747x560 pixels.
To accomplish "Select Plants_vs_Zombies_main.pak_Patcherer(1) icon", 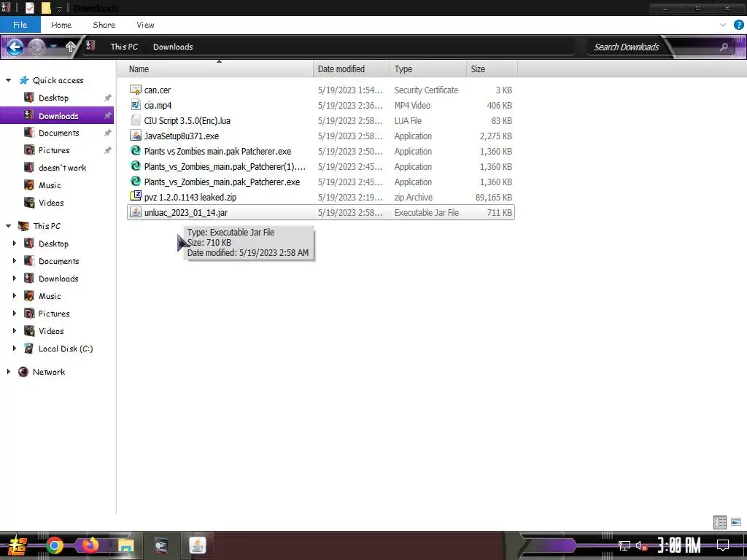I will 135,166.
